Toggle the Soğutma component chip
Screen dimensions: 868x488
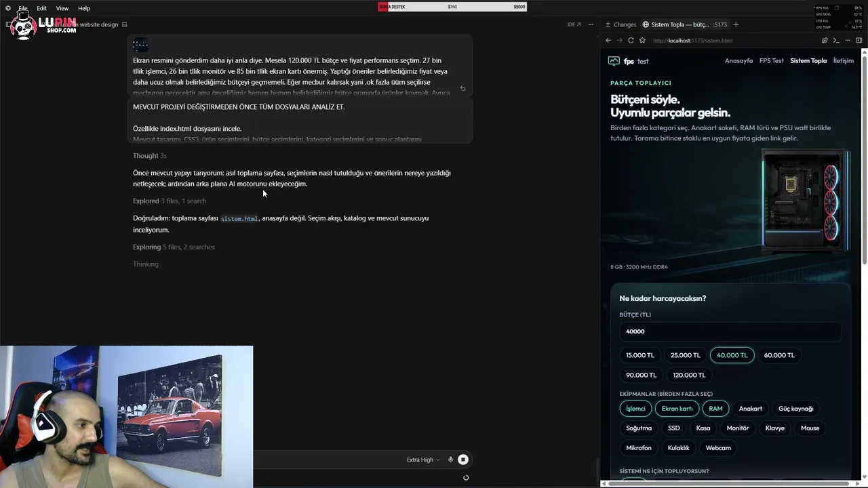click(x=639, y=428)
